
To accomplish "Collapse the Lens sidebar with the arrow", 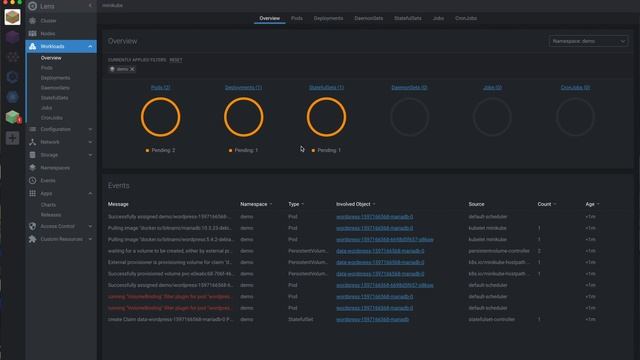I will coord(90,6).
